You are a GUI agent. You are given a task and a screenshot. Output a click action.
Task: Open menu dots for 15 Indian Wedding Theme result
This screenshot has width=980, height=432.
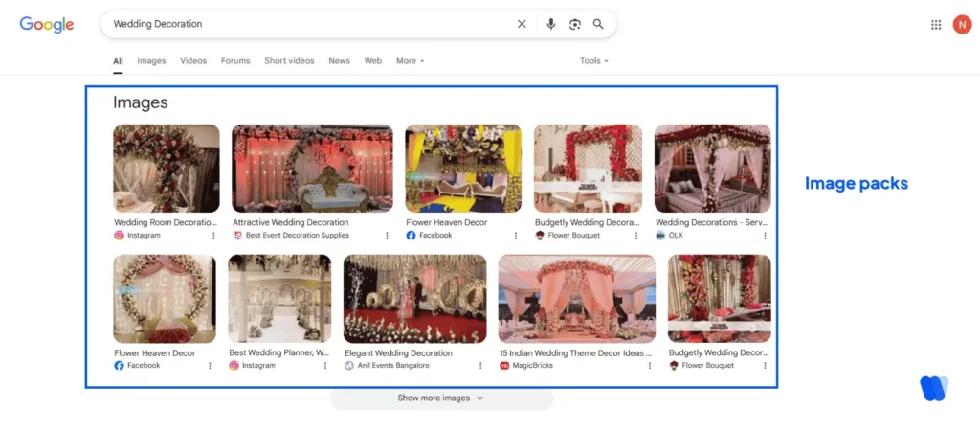pyautogui.click(x=650, y=365)
